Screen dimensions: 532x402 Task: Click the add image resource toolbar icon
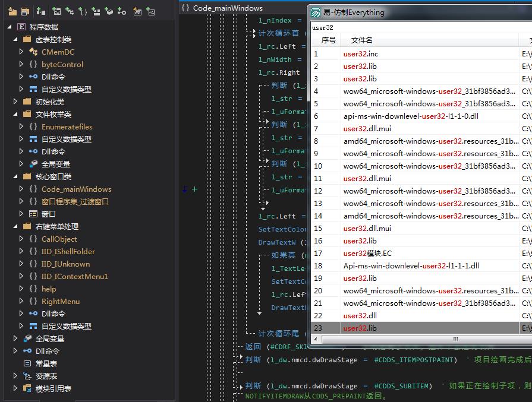pos(151,11)
